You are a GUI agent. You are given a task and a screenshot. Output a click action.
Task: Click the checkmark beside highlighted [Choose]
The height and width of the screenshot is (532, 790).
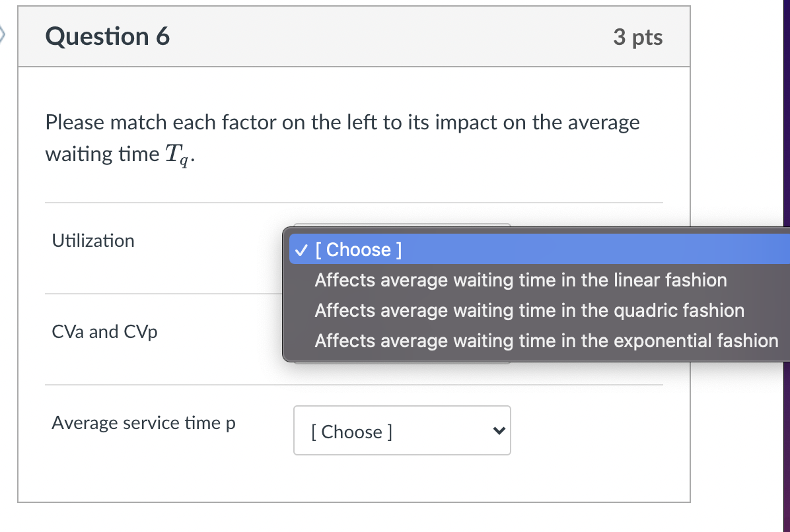(301, 250)
